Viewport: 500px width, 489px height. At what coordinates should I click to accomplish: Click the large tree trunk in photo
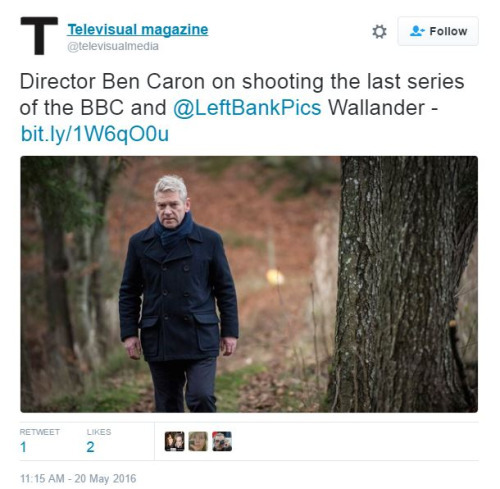click(403, 284)
